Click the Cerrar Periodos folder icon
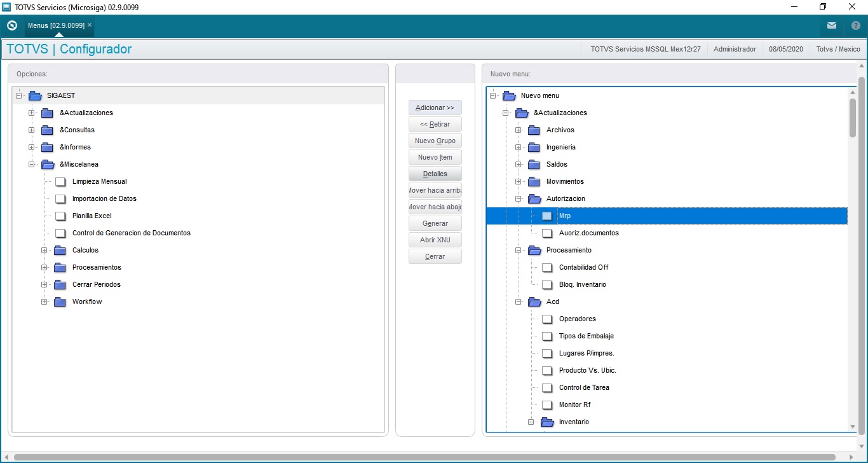Image resolution: width=868 pixels, height=463 pixels. (60, 284)
